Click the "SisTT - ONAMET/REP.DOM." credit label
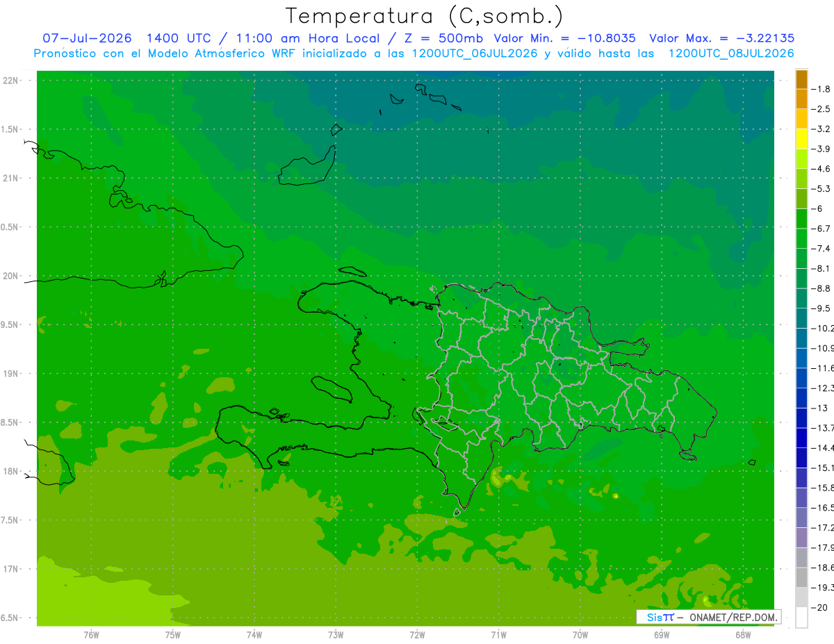The width and height of the screenshot is (834, 644). point(708,617)
